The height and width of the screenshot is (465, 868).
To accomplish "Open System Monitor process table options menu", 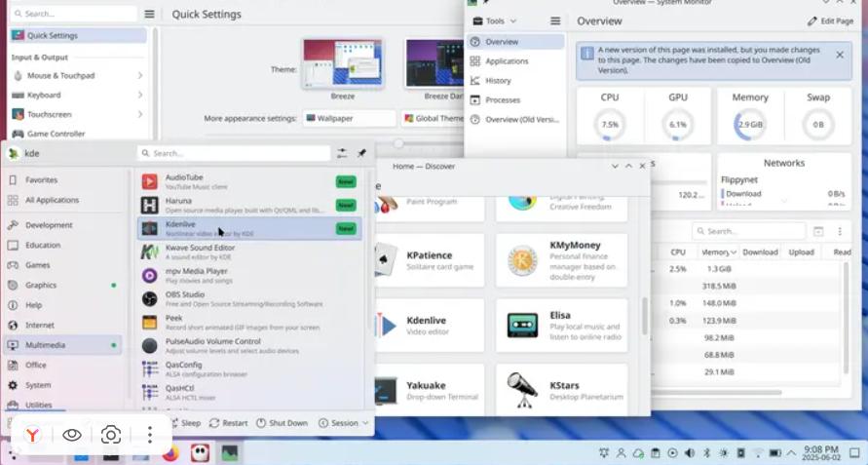I will click(840, 231).
